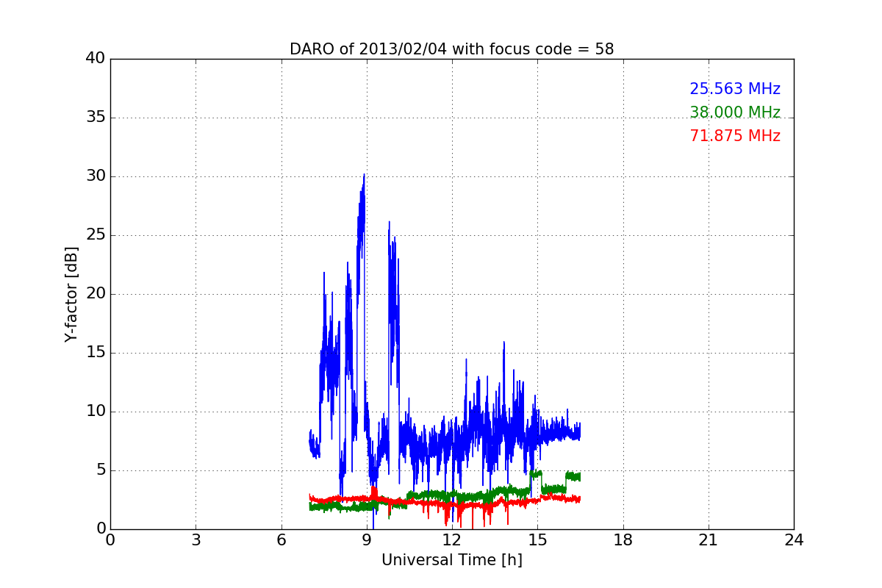Select the 71.875 MHz legend label
This screenshot has width=882, height=588.
(735, 136)
